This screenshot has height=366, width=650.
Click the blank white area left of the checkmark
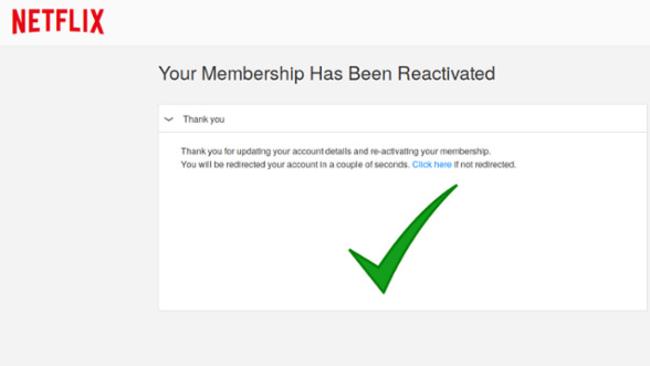coord(253,240)
